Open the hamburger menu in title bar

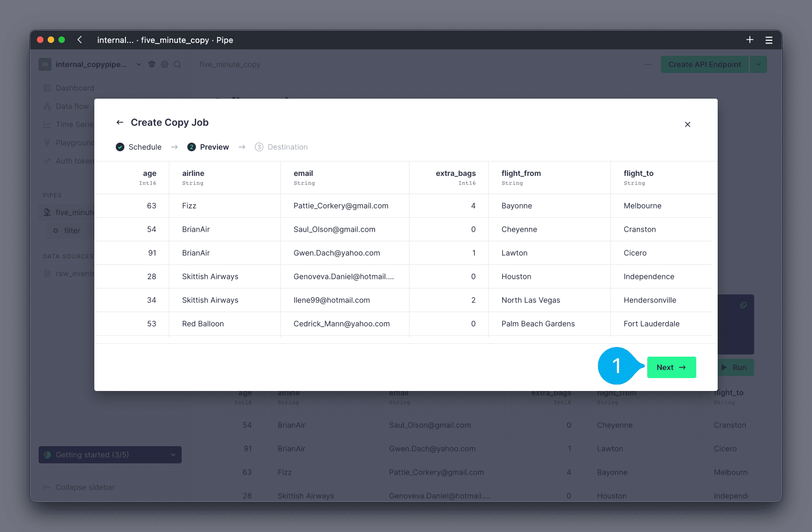pos(769,40)
